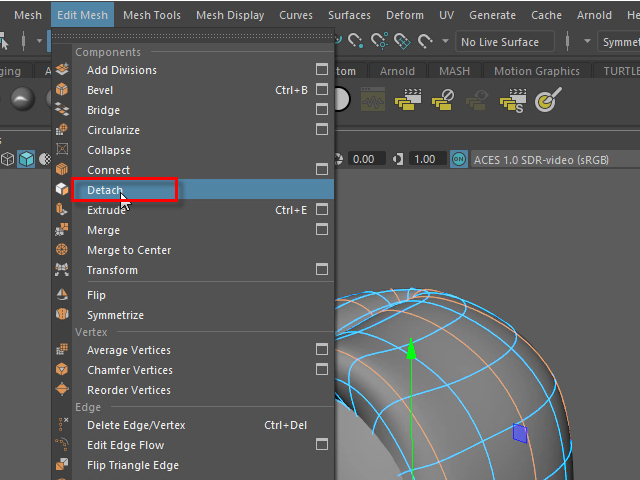Open option box beside Merge
Viewport: 640px width, 480px height.
click(x=322, y=230)
